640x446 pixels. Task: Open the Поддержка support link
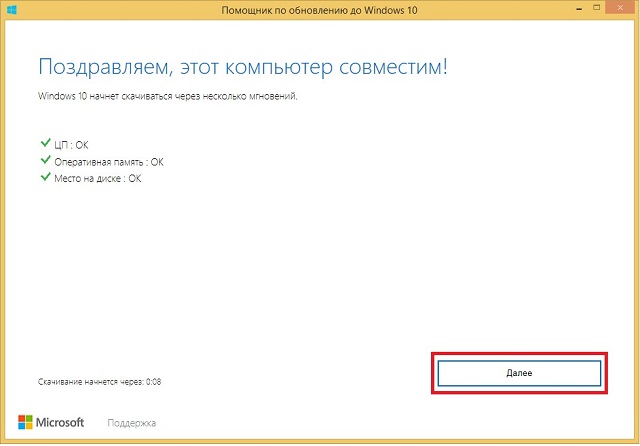tap(131, 423)
